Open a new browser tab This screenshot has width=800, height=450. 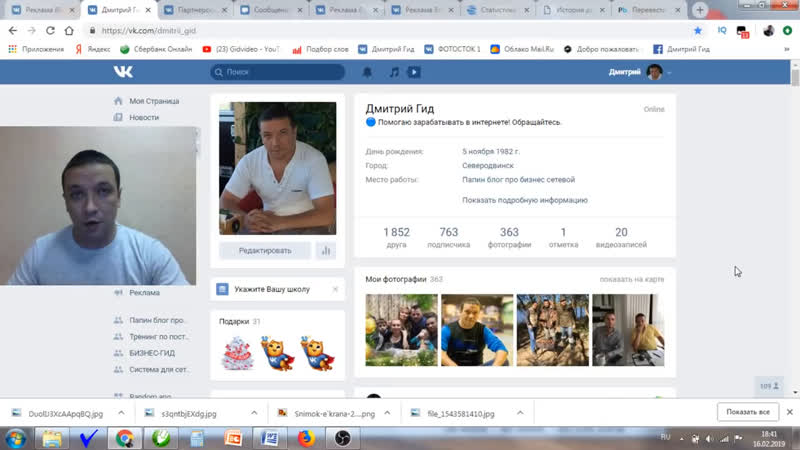pyautogui.click(x=700, y=10)
